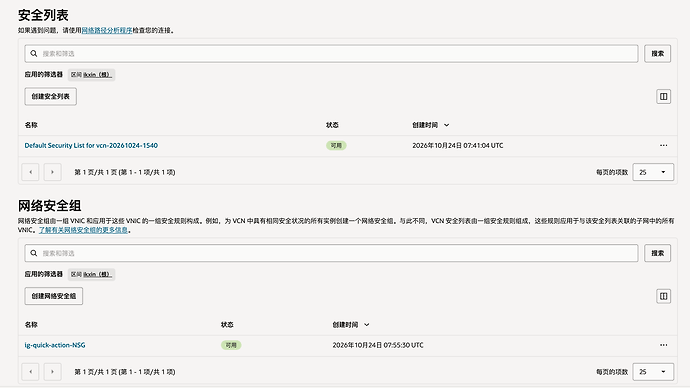Open actions menu for ig-quick-action-NSG row

[x=664, y=345]
